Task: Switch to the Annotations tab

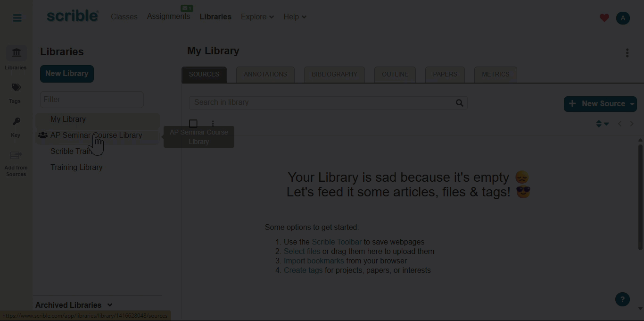Action: (265, 75)
